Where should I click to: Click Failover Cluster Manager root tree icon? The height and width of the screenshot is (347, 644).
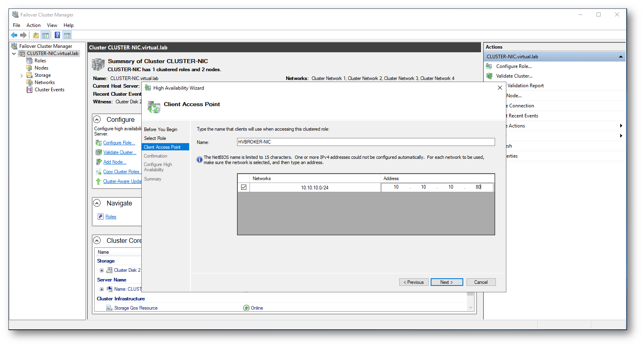tap(14, 46)
